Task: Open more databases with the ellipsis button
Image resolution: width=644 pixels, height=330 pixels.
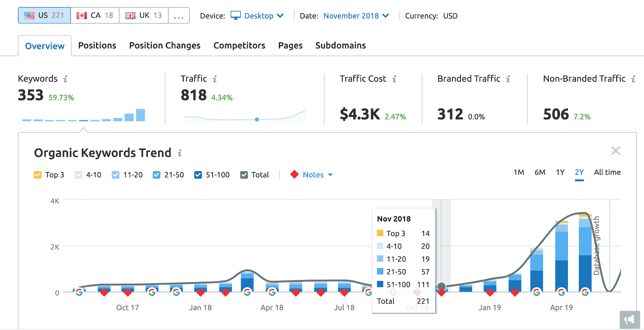Action: (179, 16)
